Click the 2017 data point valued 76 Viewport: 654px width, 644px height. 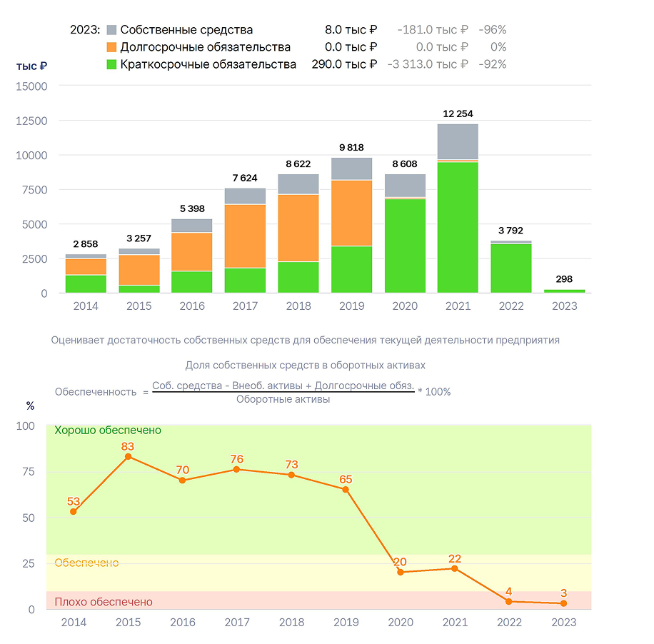click(236, 470)
